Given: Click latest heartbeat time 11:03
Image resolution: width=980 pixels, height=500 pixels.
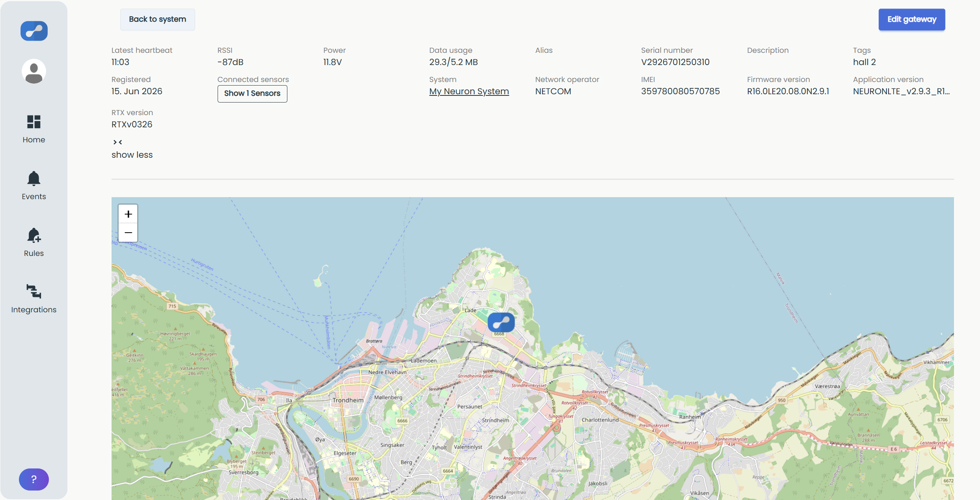Looking at the screenshot, I should coord(120,62).
